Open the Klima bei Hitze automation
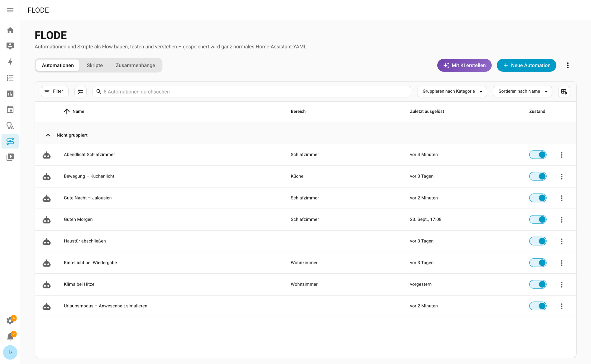The height and width of the screenshot is (364, 591). click(306, 284)
